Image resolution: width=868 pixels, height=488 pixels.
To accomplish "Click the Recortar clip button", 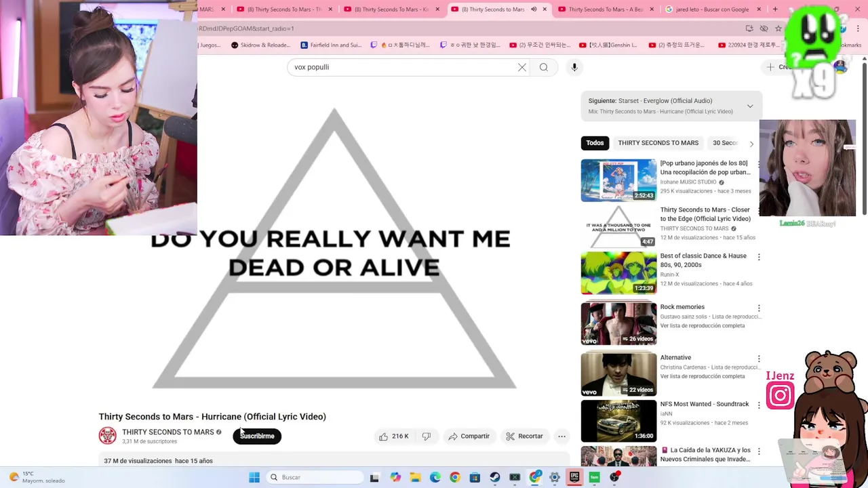I will (524, 436).
